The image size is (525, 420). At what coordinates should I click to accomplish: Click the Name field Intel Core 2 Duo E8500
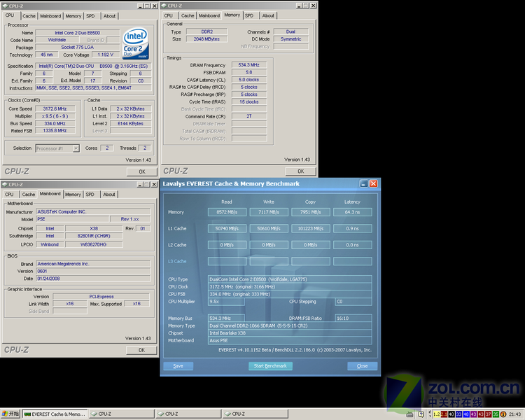[77, 33]
